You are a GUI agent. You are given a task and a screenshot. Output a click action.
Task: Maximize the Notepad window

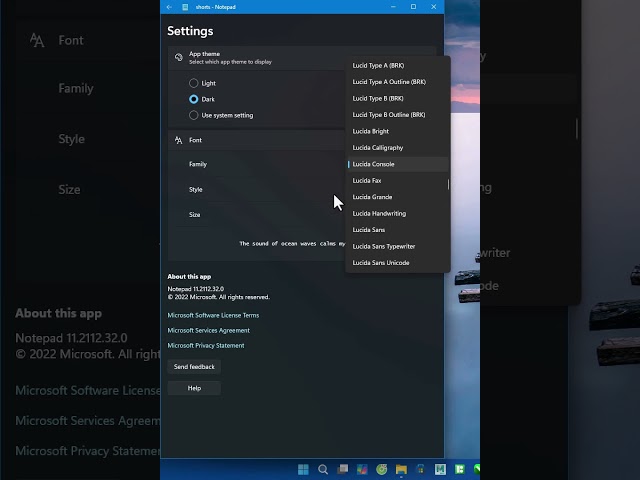(413, 7)
